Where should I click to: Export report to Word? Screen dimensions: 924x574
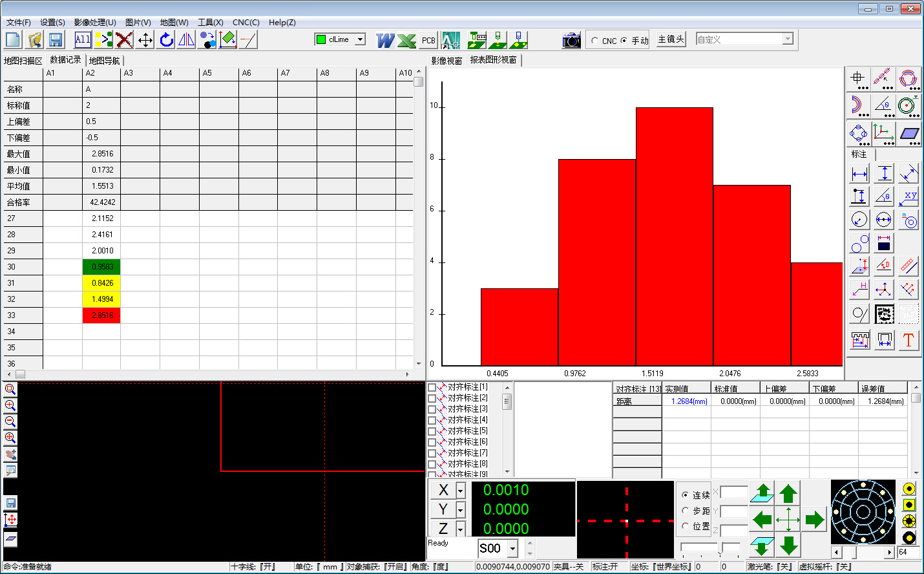click(385, 40)
